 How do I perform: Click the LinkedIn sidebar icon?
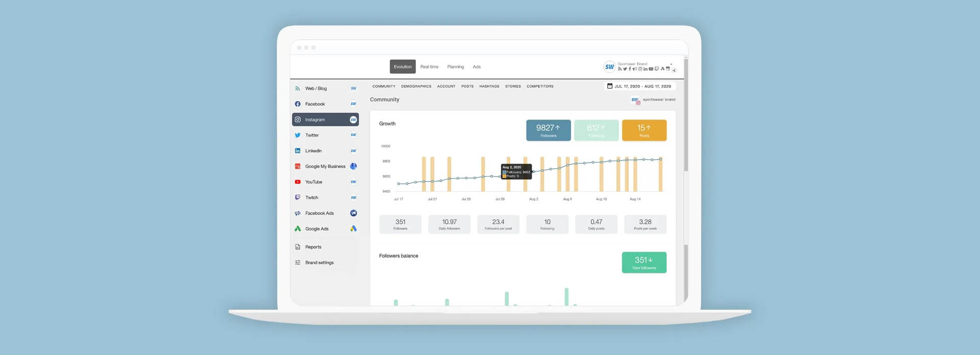(x=298, y=151)
